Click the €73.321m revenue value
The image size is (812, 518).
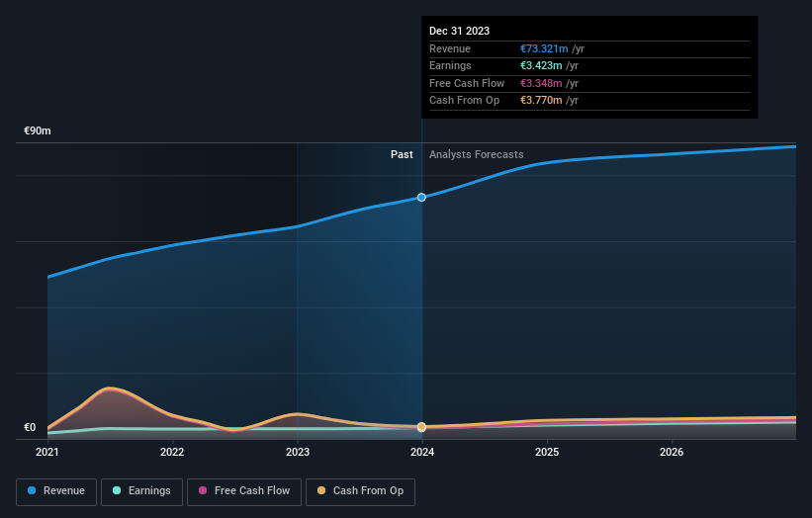544,48
